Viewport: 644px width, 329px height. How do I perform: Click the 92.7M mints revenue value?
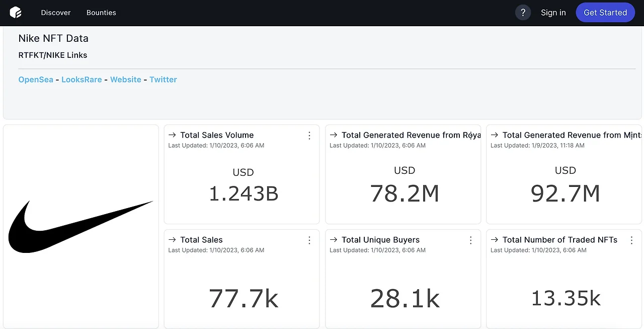click(x=566, y=193)
